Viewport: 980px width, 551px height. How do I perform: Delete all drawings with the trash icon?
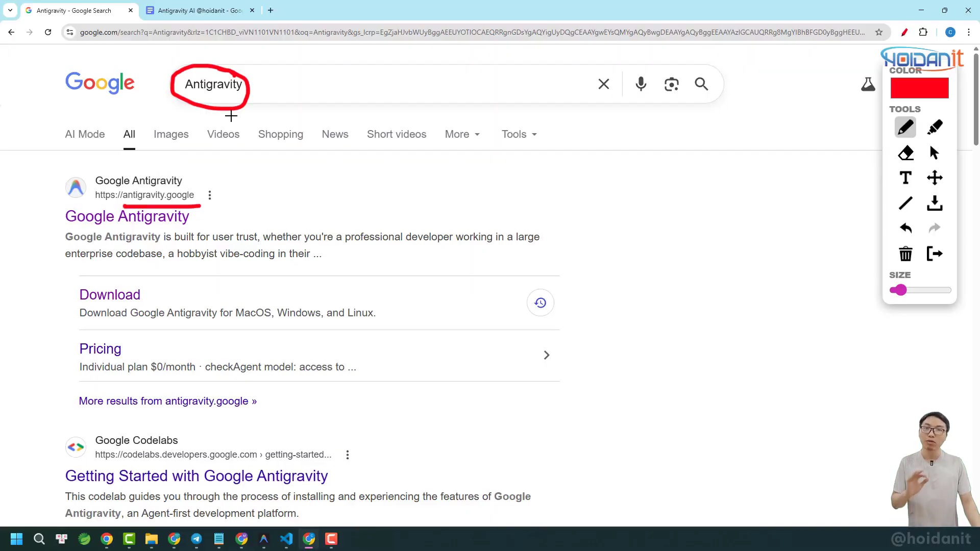pyautogui.click(x=905, y=254)
